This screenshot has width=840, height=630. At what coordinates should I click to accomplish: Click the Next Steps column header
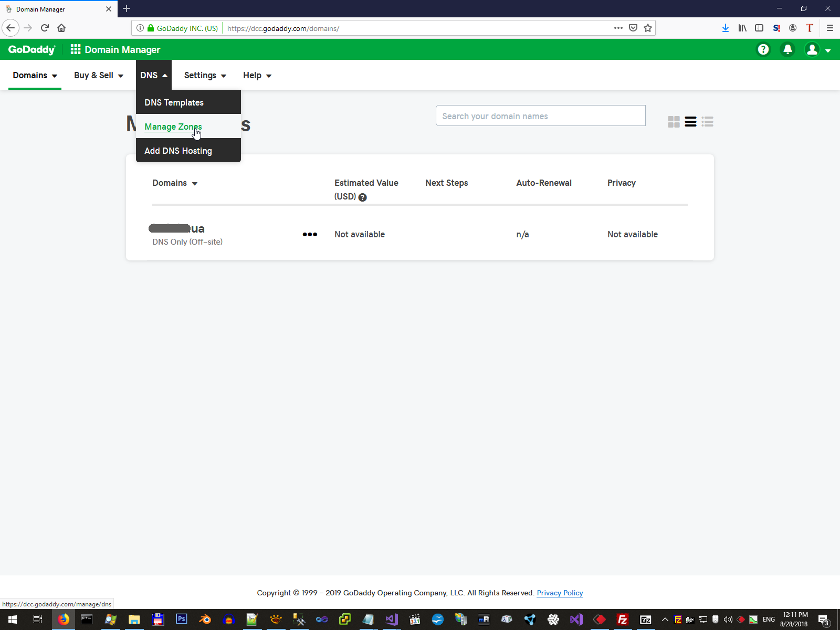point(447,183)
